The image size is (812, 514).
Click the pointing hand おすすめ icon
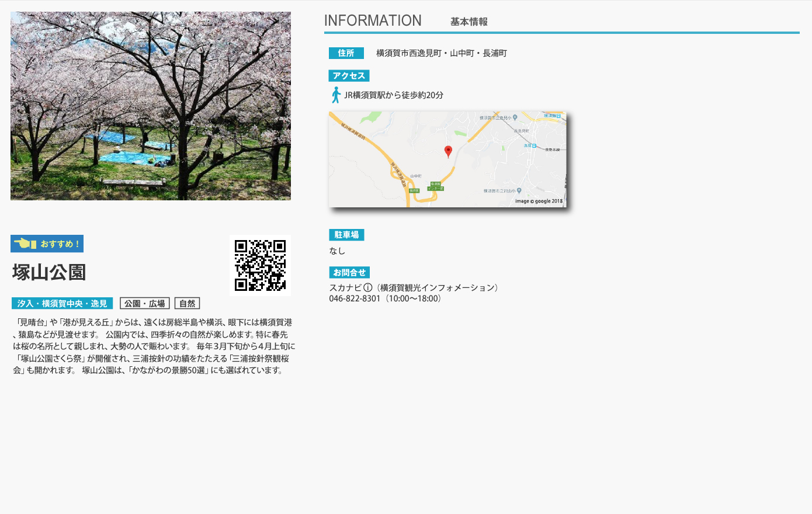coord(25,244)
